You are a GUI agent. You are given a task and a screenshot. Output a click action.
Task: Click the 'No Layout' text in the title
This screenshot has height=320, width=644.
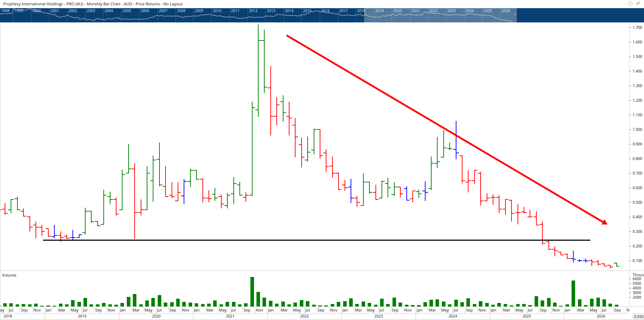coord(173,4)
